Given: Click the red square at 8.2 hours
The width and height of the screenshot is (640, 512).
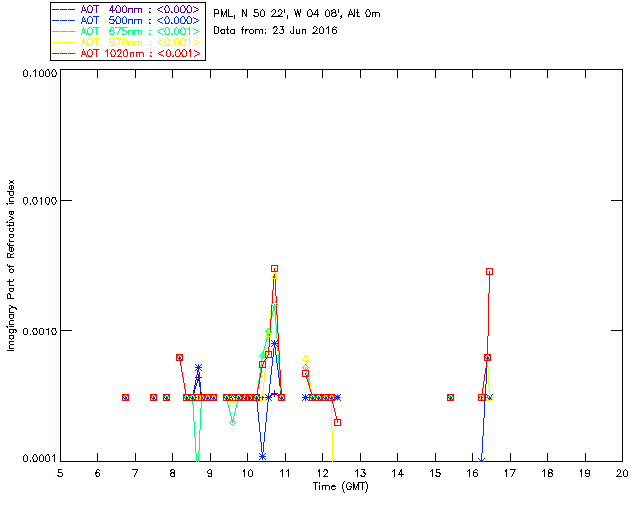Looking at the screenshot, I should [179, 358].
